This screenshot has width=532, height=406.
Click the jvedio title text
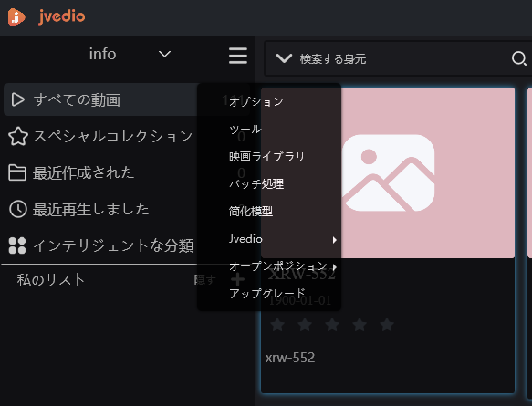61,16
